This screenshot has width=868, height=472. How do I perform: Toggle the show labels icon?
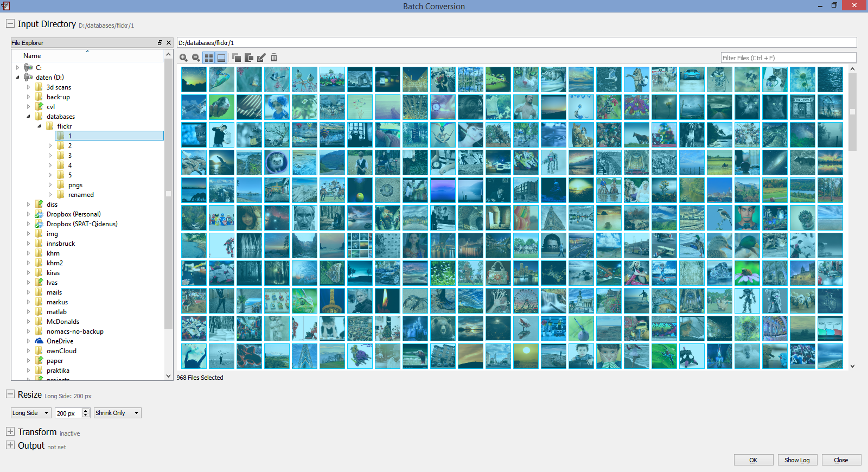[221, 58]
